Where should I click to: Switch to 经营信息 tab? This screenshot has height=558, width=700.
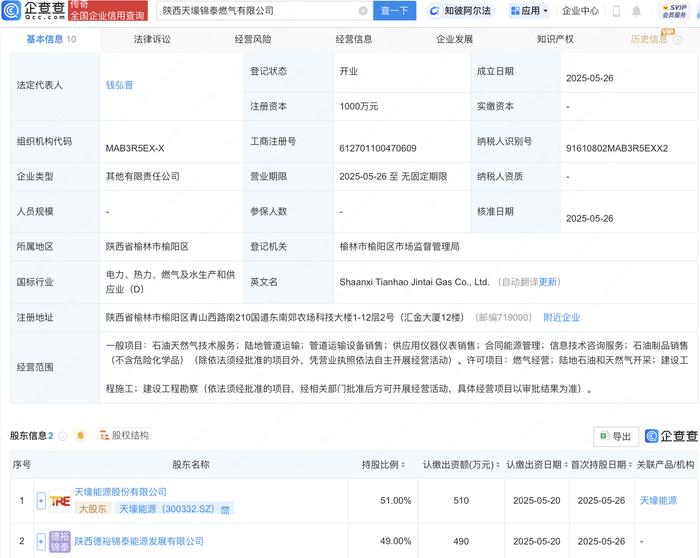click(354, 39)
